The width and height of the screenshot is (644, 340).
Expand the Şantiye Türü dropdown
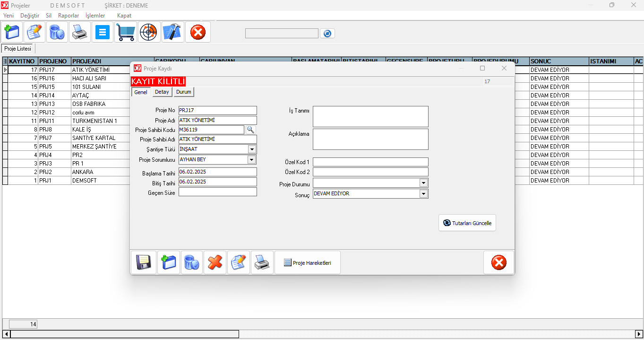pyautogui.click(x=252, y=149)
